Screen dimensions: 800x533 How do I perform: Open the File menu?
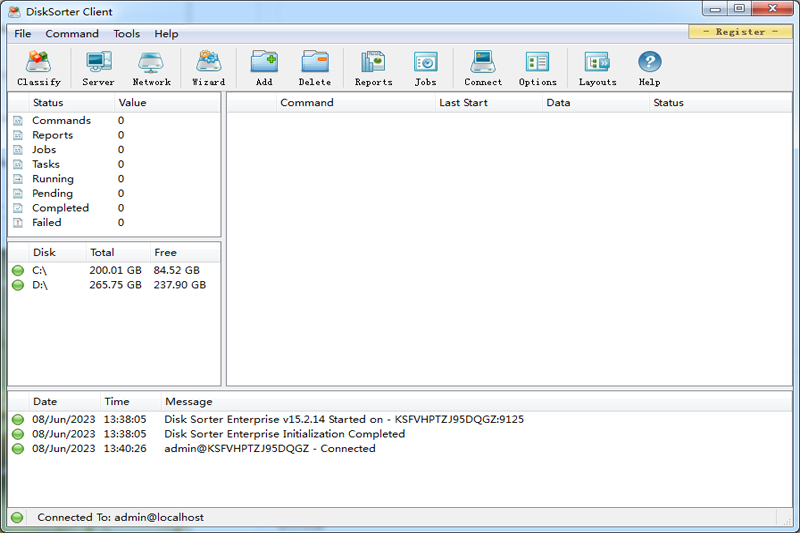pos(22,34)
